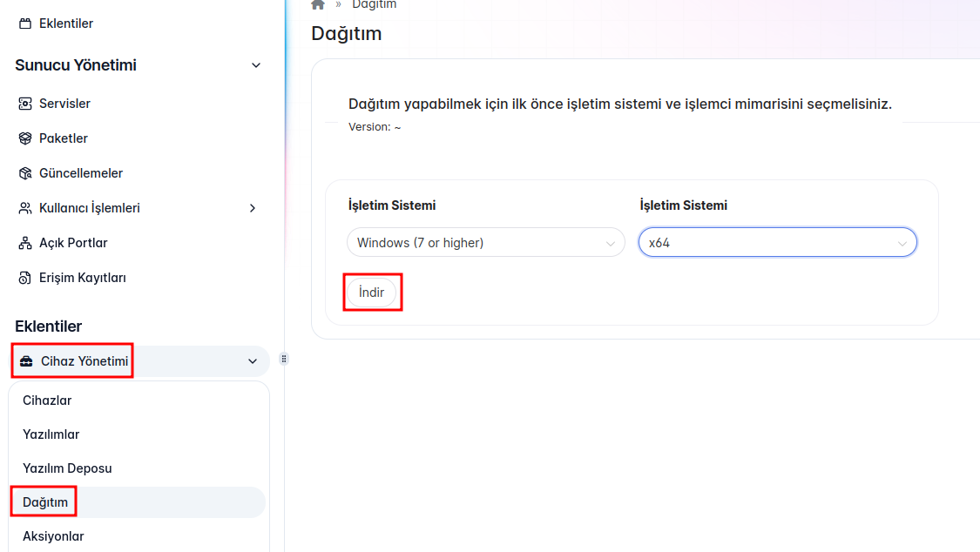The image size is (980, 552).
Task: Click the sidebar resize handle
Action: pyautogui.click(x=284, y=359)
